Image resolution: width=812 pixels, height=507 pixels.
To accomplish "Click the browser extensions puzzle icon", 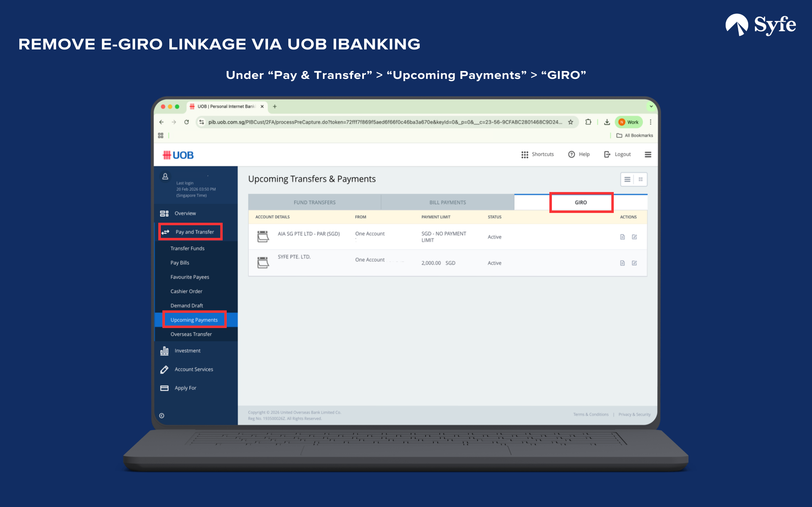I will click(x=588, y=122).
